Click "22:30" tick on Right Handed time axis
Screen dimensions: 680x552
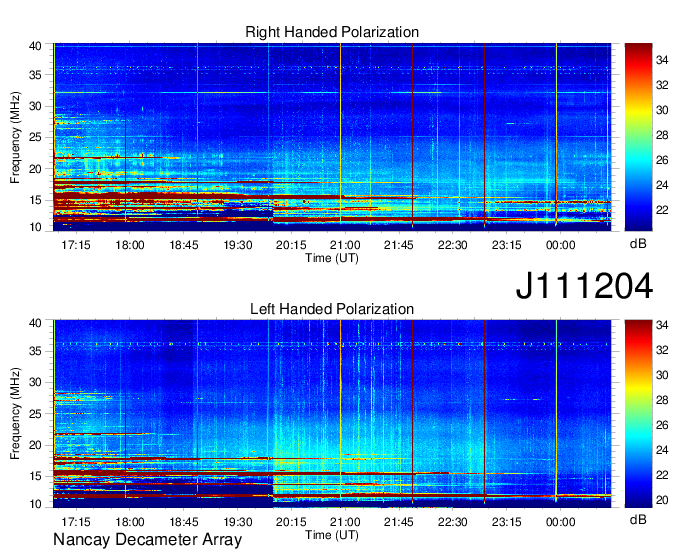click(453, 245)
